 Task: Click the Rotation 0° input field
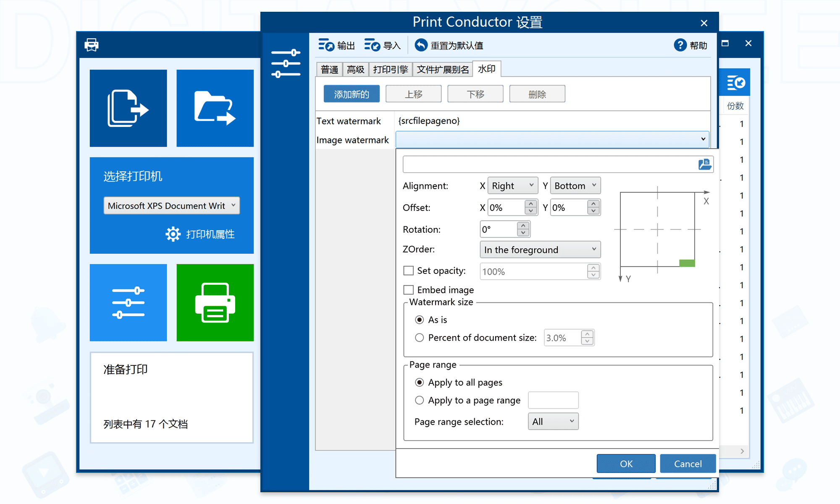coord(499,229)
